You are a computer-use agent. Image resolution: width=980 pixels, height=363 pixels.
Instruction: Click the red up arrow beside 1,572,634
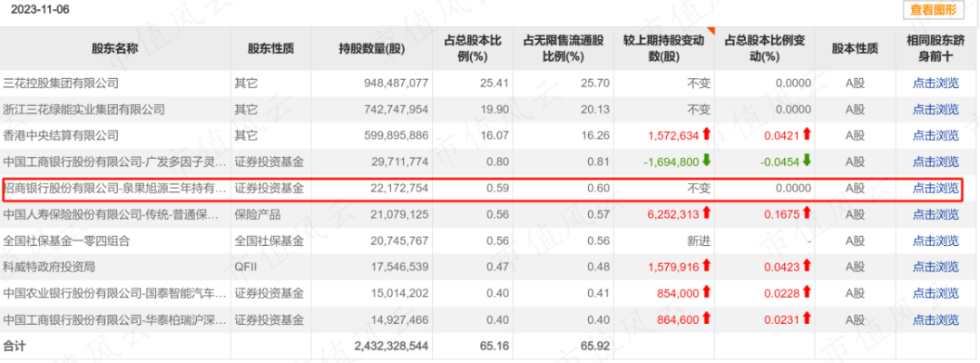pyautogui.click(x=707, y=135)
